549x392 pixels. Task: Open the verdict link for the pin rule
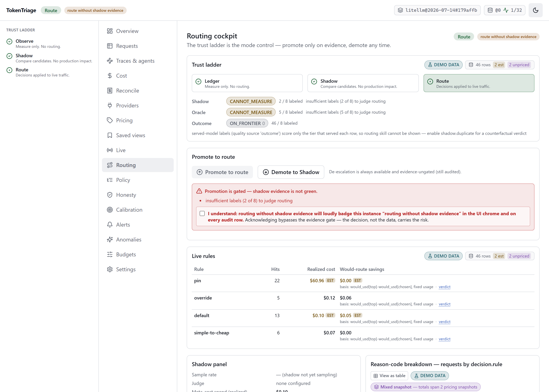pos(444,287)
